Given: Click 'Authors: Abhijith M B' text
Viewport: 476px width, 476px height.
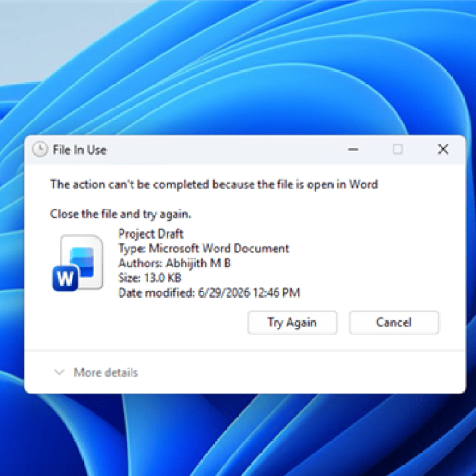Looking at the screenshot, I should click(174, 263).
